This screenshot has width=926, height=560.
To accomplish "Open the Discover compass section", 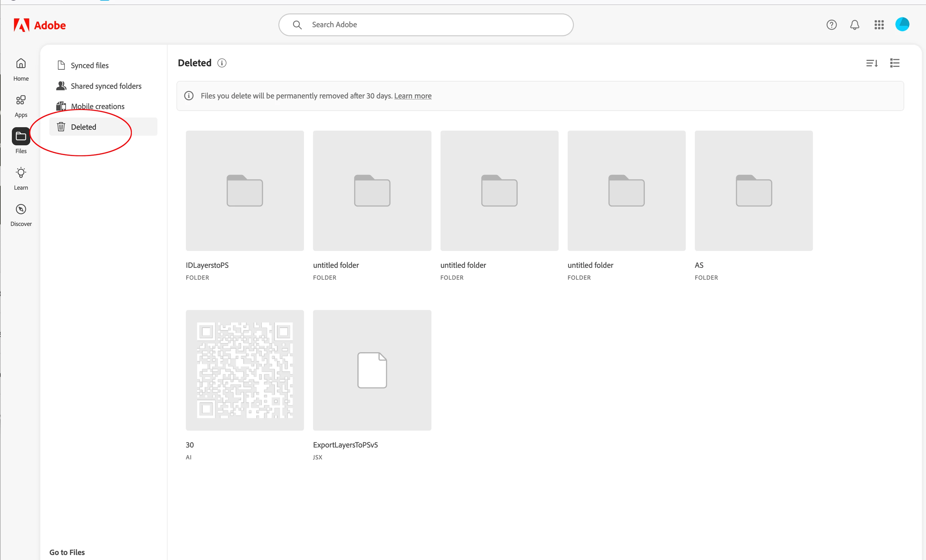I will click(21, 215).
